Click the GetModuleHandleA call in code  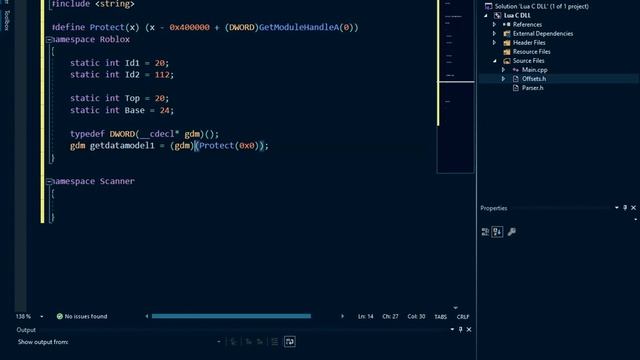[299, 27]
